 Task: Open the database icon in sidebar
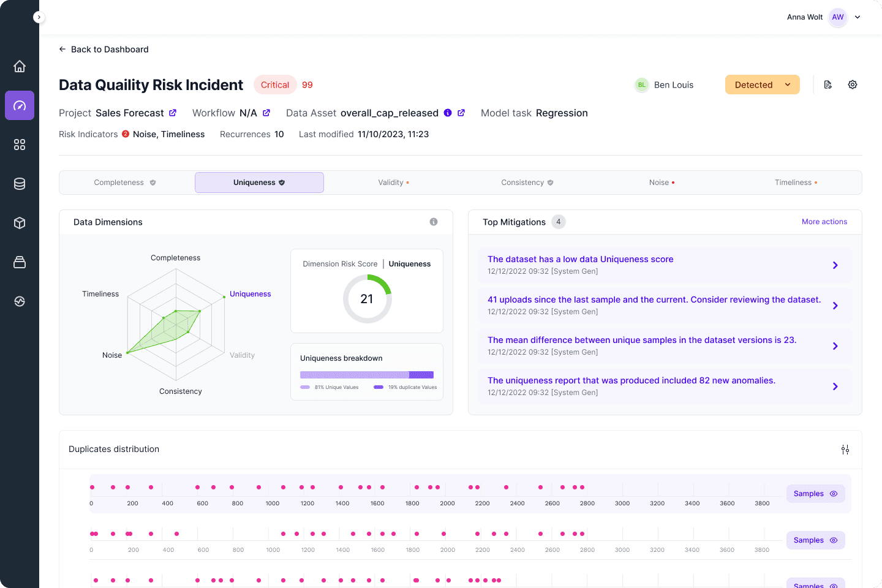click(x=20, y=184)
